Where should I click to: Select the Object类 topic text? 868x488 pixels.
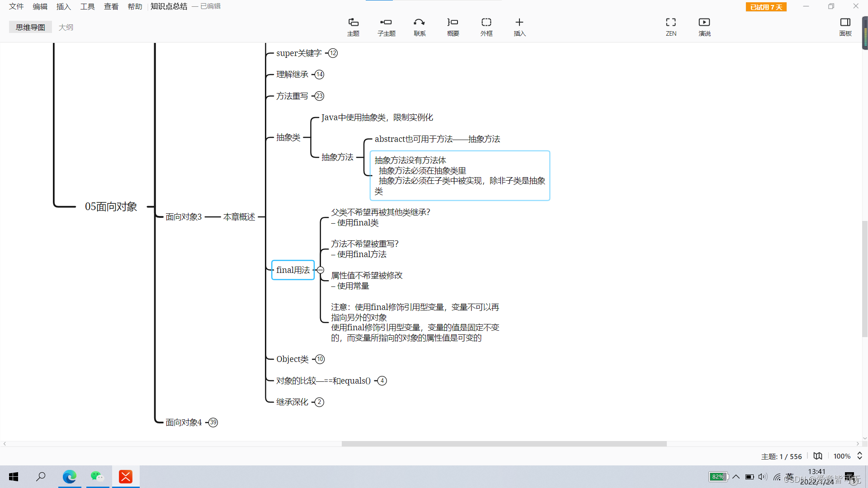tap(292, 359)
